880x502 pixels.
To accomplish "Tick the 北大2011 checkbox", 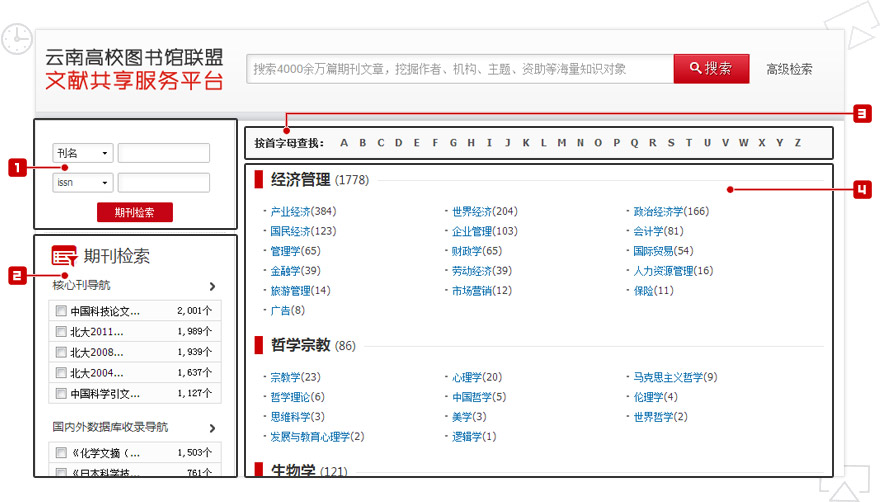I will 61,332.
